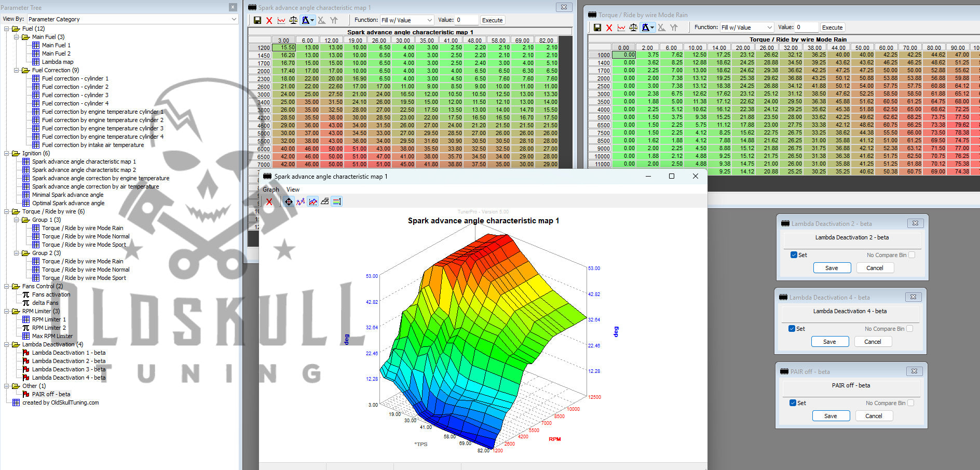980x470 pixels.
Task: Click column header 82.00 in Spark map table
Action: tap(546, 40)
